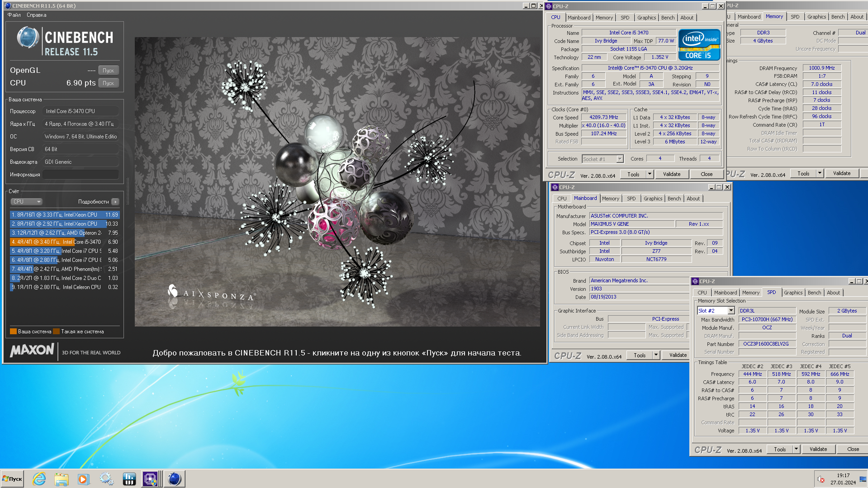
Task: Open Tools dropdown arrow in CPU window
Action: click(650, 174)
